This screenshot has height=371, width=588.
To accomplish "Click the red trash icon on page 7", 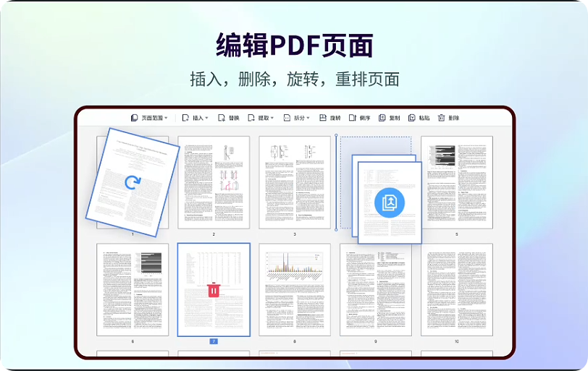I will [213, 290].
